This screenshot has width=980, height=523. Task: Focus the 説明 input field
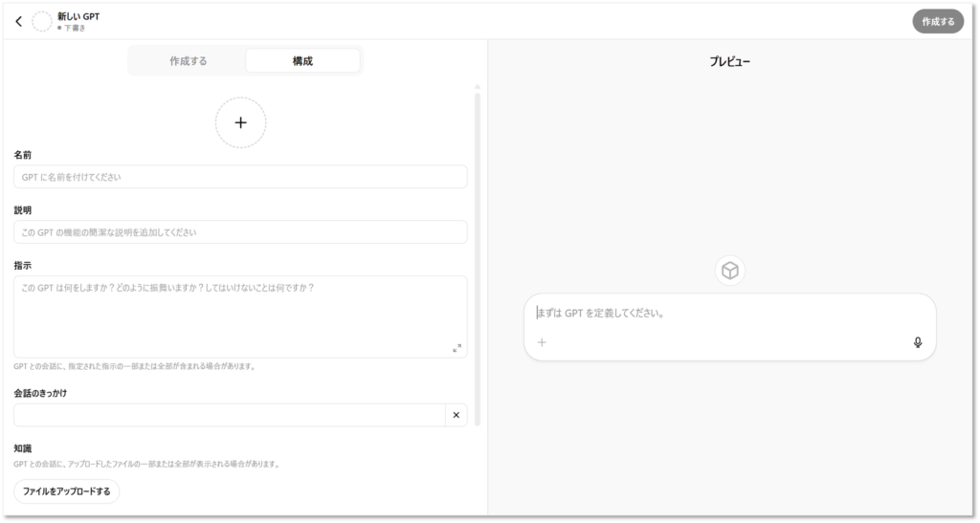click(x=240, y=232)
